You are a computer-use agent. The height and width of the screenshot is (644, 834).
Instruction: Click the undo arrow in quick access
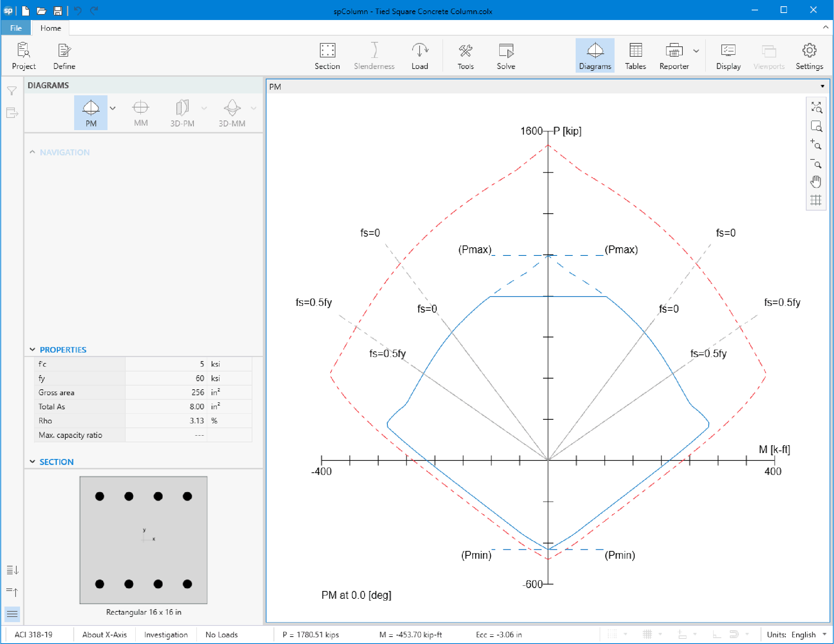click(77, 11)
